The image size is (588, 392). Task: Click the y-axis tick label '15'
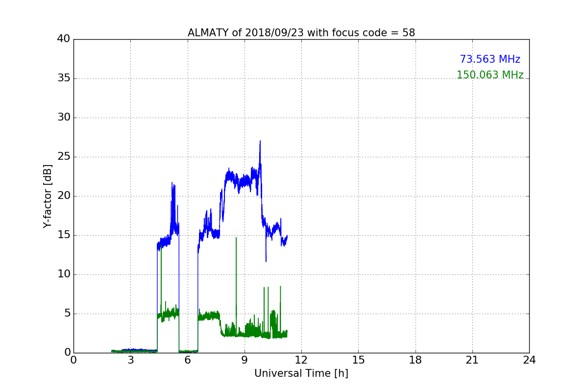tap(64, 235)
